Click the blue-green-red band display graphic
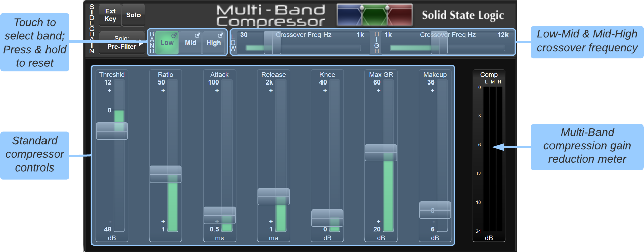The width and height of the screenshot is (644, 252). tap(375, 15)
